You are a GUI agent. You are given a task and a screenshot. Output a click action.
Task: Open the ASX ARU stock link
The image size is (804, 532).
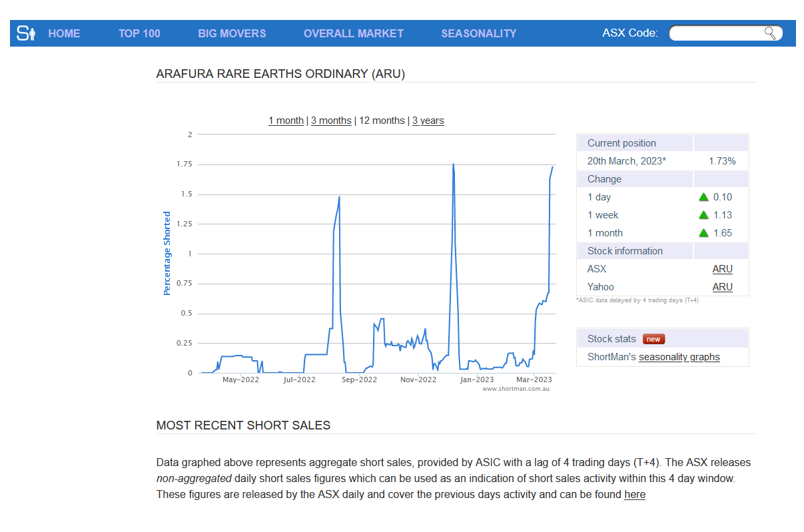click(x=722, y=269)
